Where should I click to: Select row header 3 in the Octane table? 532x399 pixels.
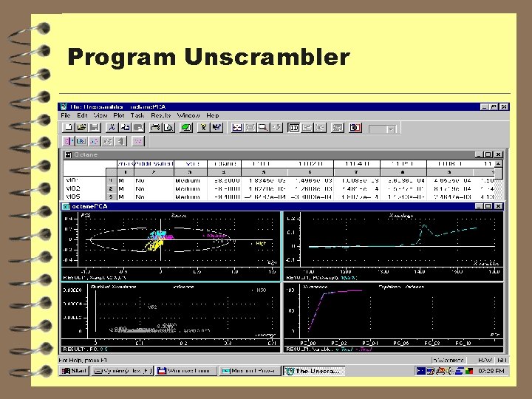[x=111, y=197]
